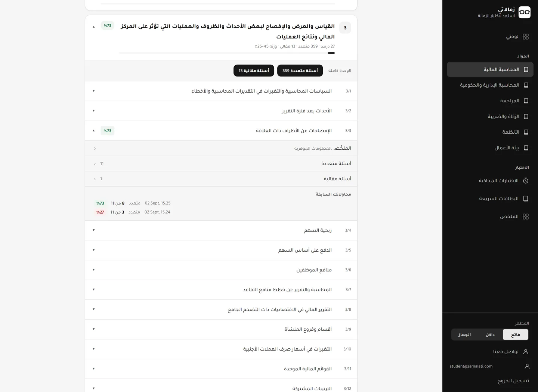This screenshot has width=538, height=392.
Task: Open الملخّص المعلومات الجوهرية row
Action: (221, 148)
